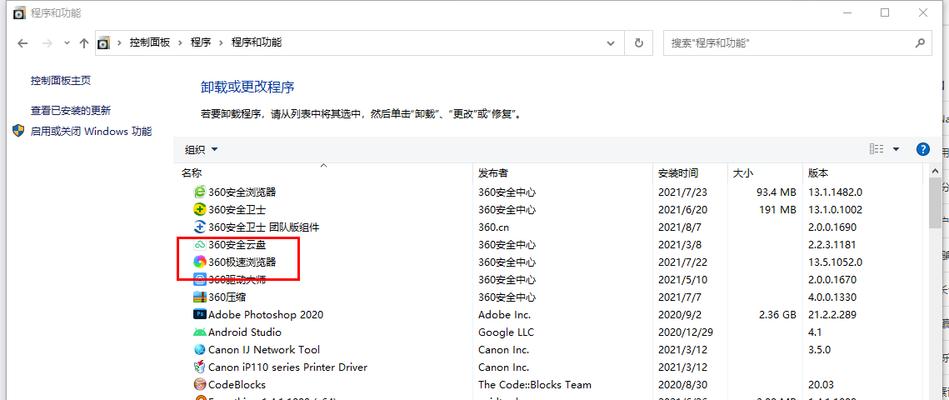Image resolution: width=949 pixels, height=400 pixels.
Task: Go to 控制面板 in breadcrumb
Action: (149, 42)
